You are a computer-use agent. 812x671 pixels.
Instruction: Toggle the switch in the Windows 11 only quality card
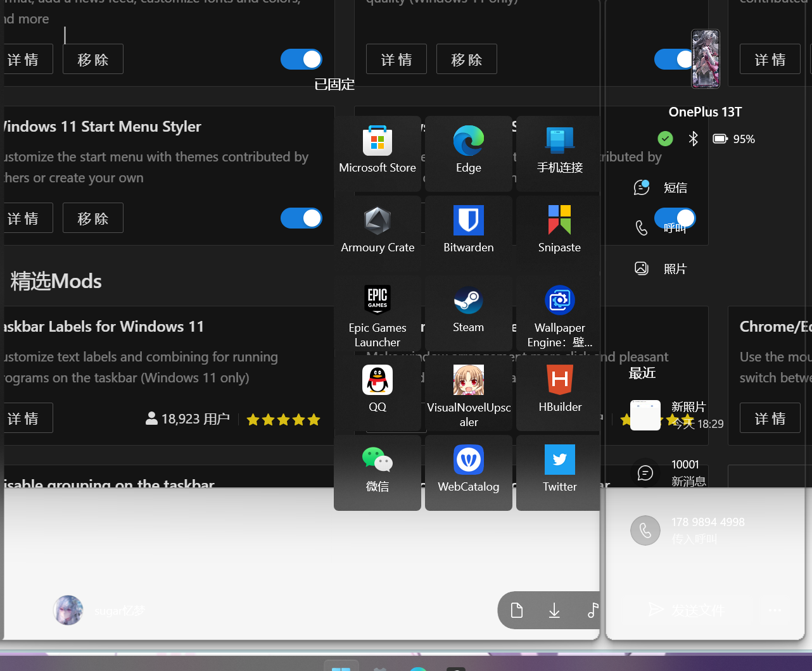pos(674,60)
